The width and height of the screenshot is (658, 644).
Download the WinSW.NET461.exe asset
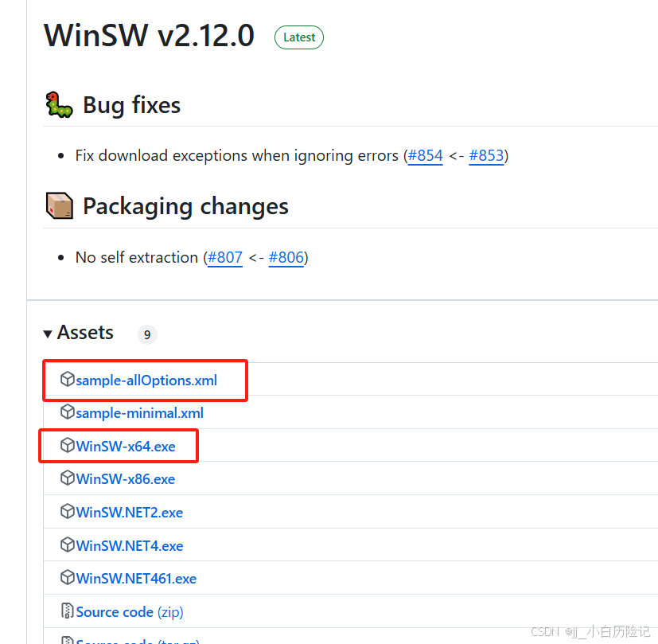click(136, 578)
